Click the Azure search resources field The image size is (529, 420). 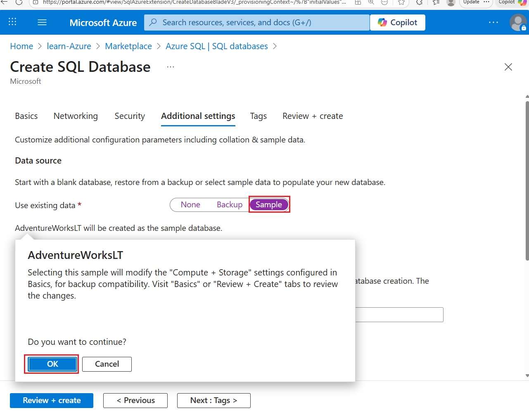click(256, 22)
